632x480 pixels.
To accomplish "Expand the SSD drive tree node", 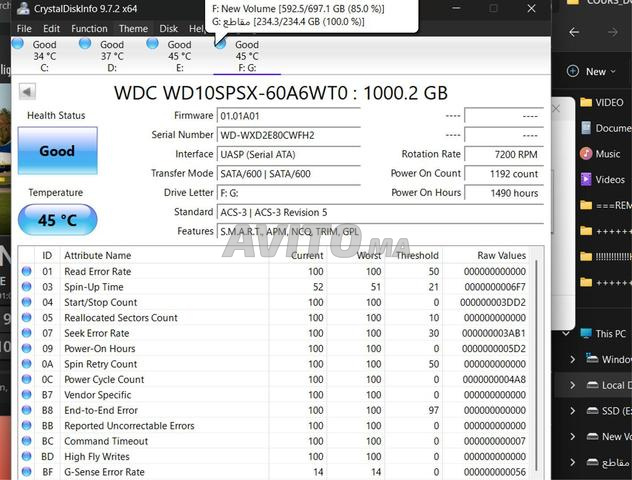I will [x=572, y=411].
